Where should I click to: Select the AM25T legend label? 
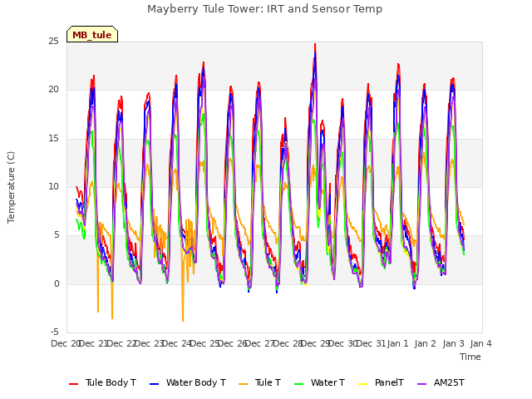449,382
